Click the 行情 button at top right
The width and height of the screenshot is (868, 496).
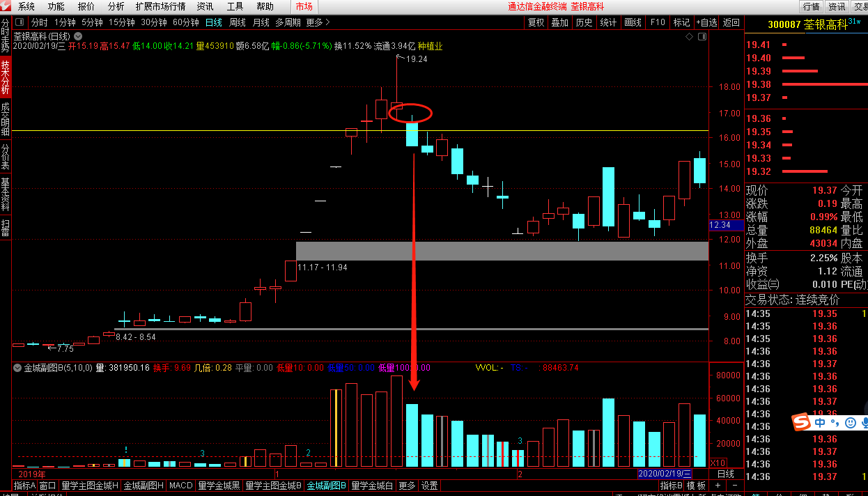pos(811,6)
